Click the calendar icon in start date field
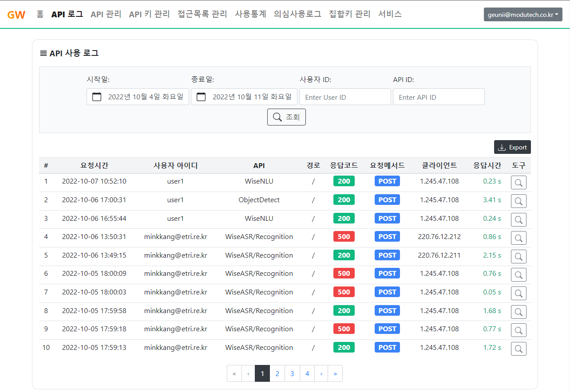Viewport: 570px width, 392px height. point(97,97)
